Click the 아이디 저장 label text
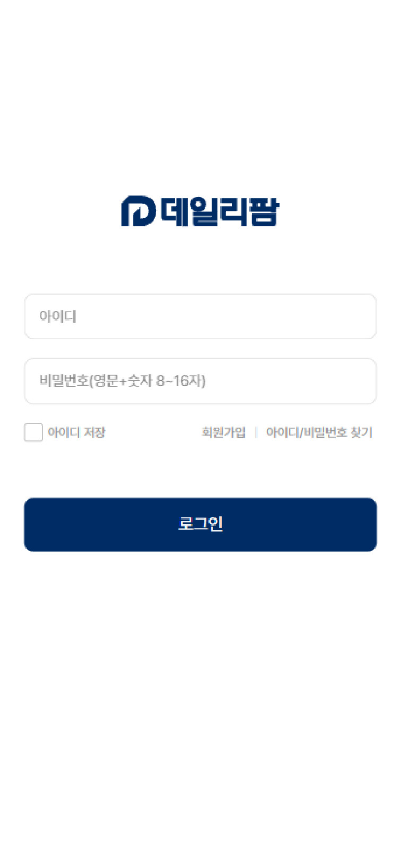This screenshot has width=401, height=868. click(x=76, y=432)
